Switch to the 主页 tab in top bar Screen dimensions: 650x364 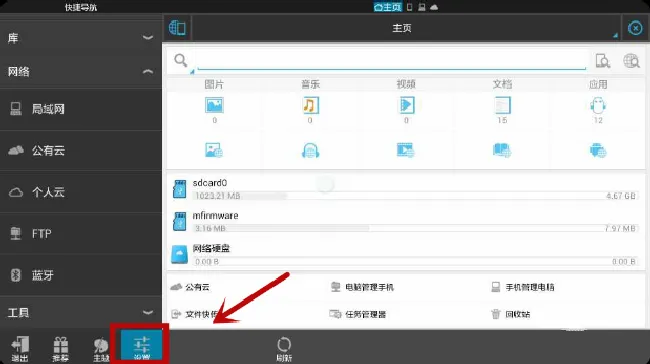[388, 7]
